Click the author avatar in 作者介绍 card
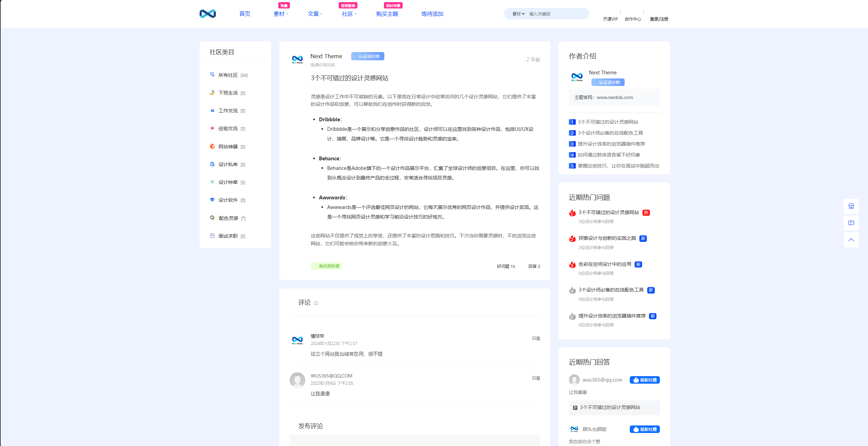This screenshot has height=446, width=868. 577,77
